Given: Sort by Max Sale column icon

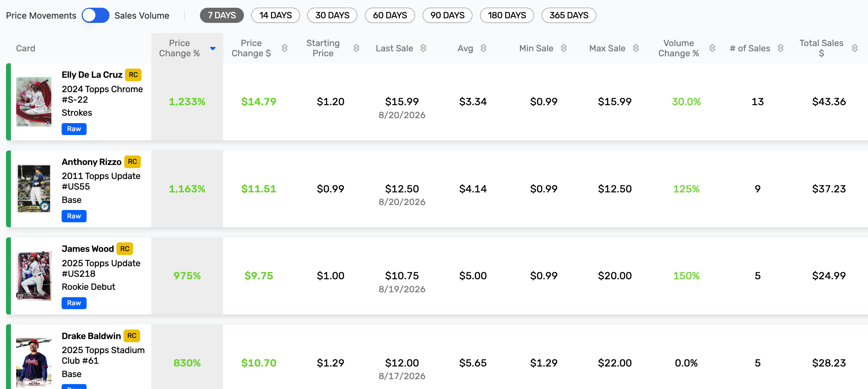Looking at the screenshot, I should 636,48.
